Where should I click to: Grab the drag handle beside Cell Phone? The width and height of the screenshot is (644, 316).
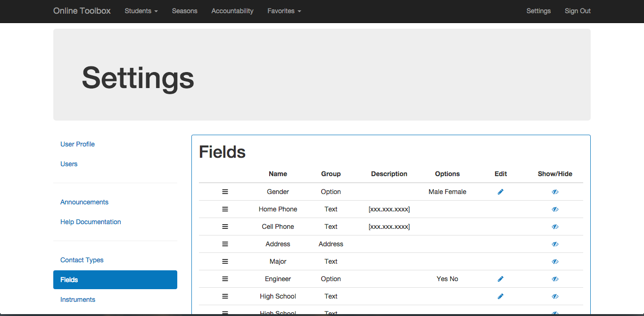[225, 227]
